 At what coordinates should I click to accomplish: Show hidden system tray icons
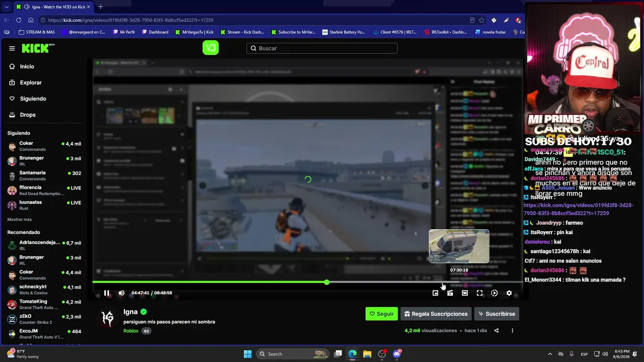tap(549, 354)
